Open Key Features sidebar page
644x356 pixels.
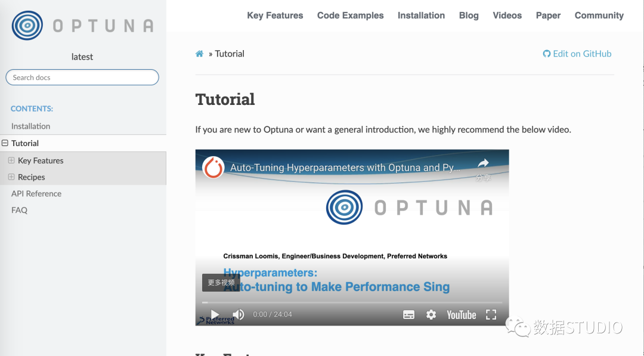click(41, 160)
